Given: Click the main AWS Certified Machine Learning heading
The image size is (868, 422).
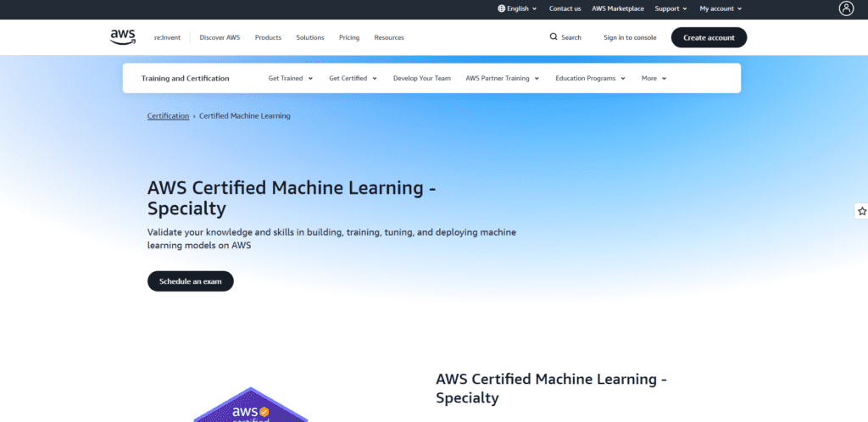Looking at the screenshot, I should 292,198.
